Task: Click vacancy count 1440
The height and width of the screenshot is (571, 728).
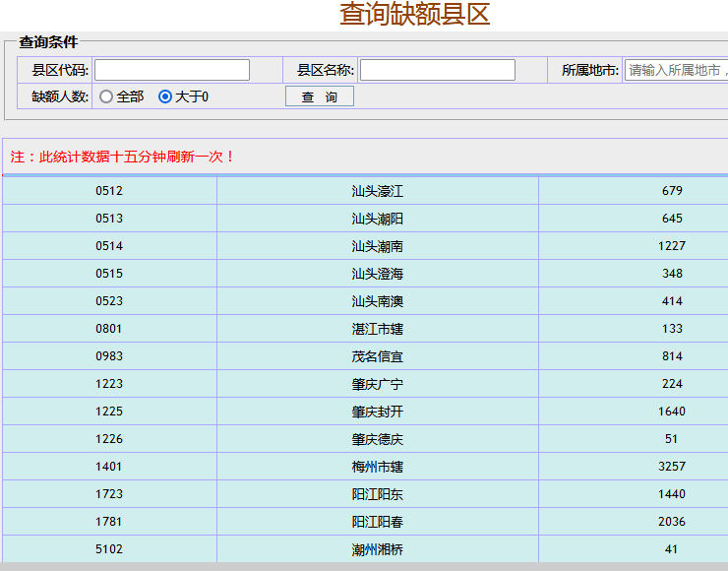Action: (672, 494)
